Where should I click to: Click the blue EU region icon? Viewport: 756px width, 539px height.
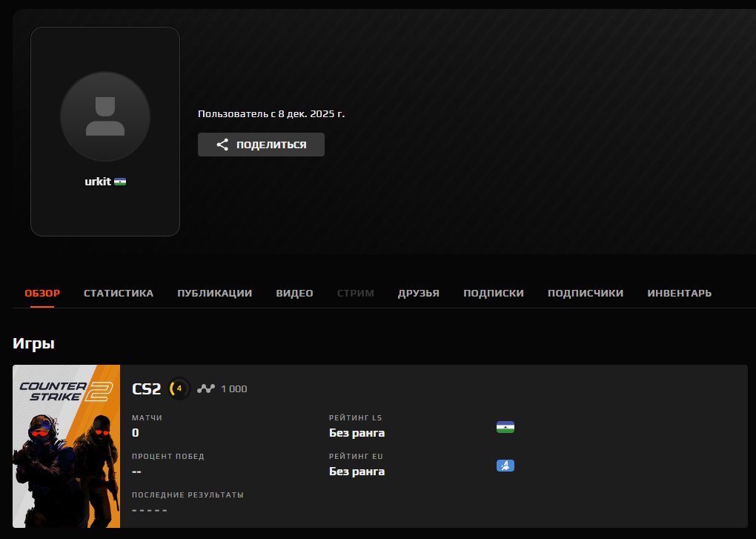pos(505,466)
